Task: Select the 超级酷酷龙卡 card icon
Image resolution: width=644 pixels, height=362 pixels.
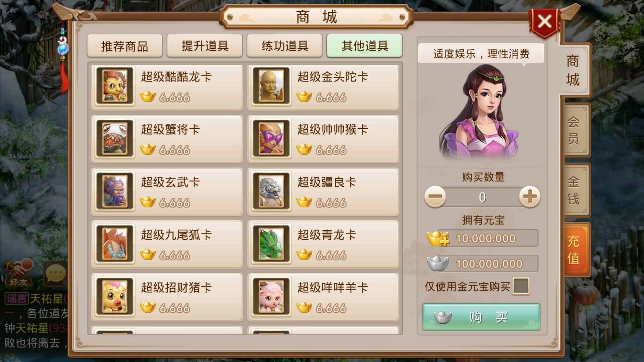Action: click(x=115, y=86)
